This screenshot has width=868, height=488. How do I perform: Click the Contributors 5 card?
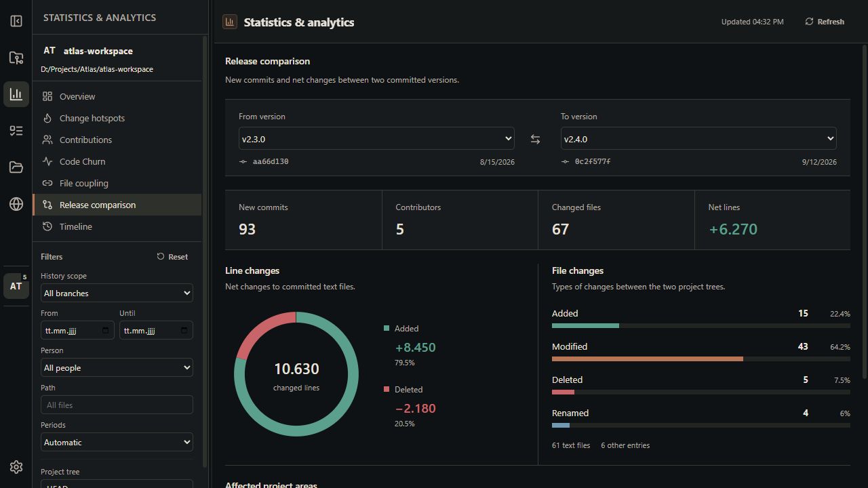tap(460, 220)
